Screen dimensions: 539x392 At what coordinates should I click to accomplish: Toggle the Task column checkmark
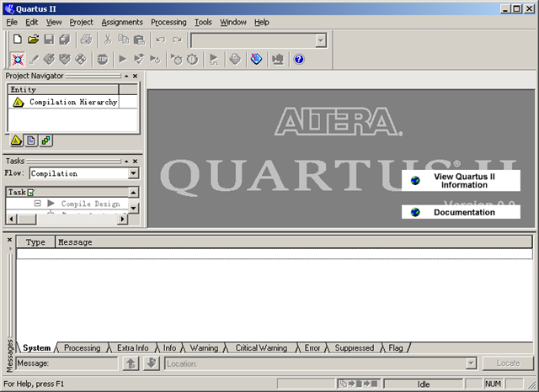[30, 192]
